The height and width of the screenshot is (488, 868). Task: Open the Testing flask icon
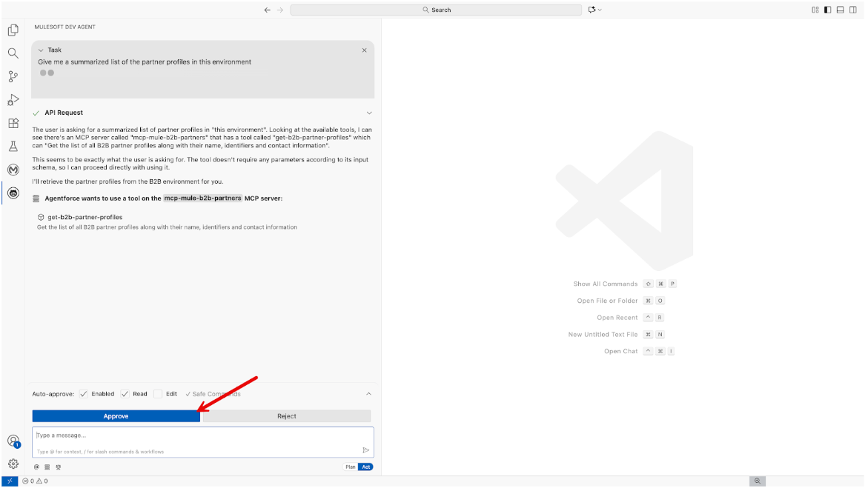[13, 147]
